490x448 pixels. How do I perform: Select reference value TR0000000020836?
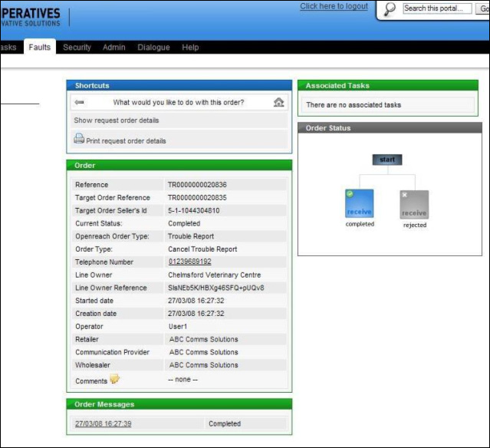click(x=197, y=185)
